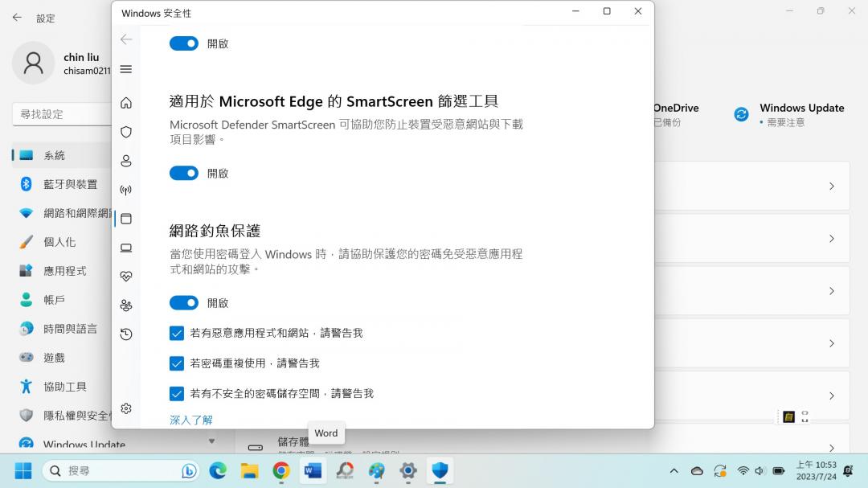
Task: Open the Home icon in Windows Security sidebar
Action: [x=125, y=103]
